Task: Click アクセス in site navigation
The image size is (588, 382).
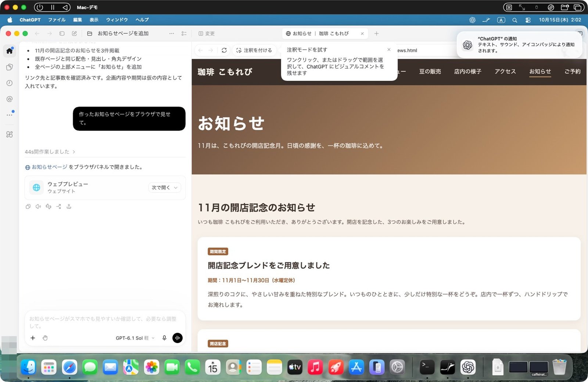Action: [x=505, y=72]
